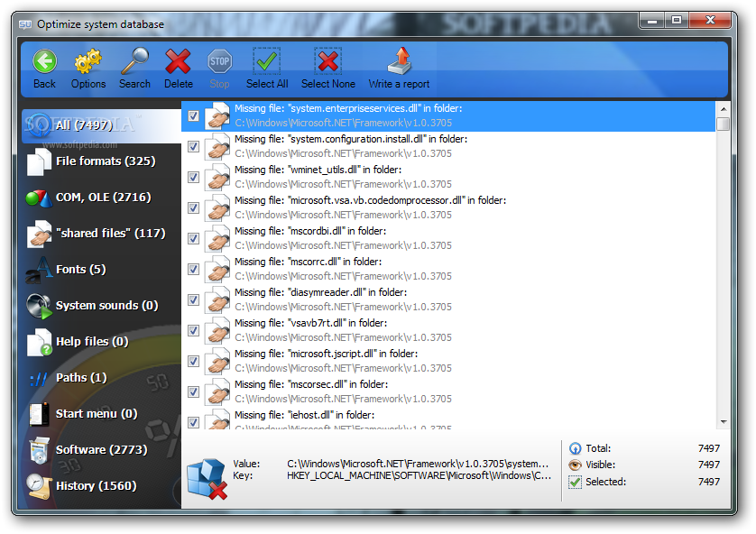Uncheck system.enterpriseservices.dll entry checkbox
Screen dimensions: 756x534
point(193,115)
